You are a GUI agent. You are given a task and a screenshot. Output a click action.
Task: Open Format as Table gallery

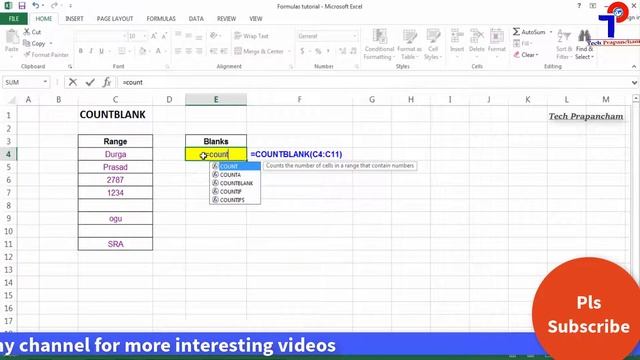(409, 44)
